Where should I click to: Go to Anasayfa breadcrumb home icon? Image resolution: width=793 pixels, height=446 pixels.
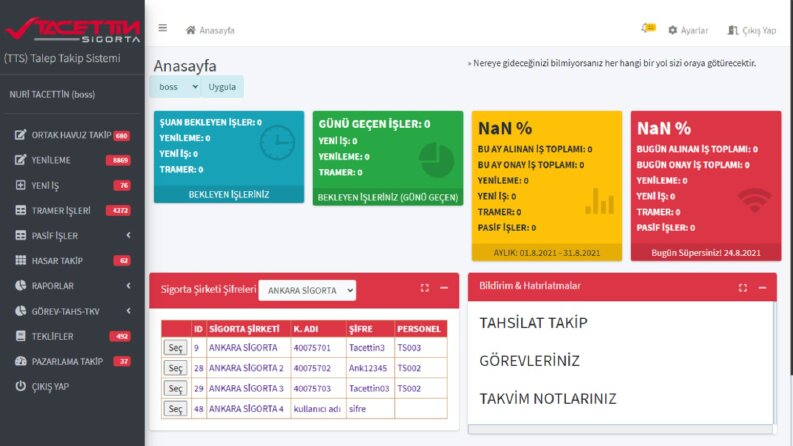tap(191, 30)
